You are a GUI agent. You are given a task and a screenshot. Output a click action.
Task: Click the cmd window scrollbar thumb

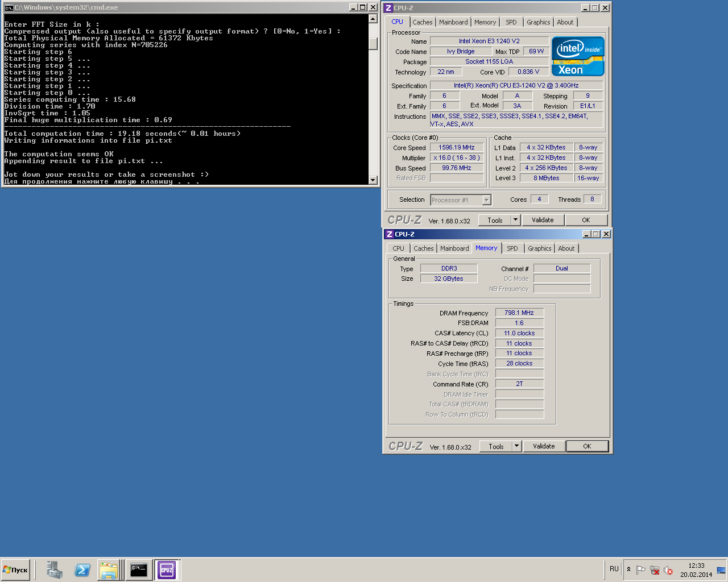(373, 43)
